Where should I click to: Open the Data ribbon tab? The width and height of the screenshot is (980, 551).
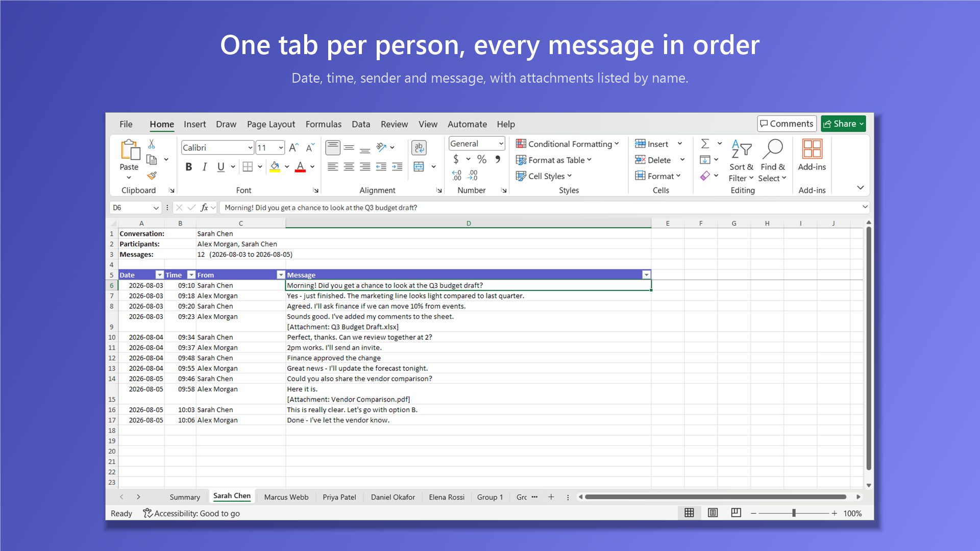361,124
